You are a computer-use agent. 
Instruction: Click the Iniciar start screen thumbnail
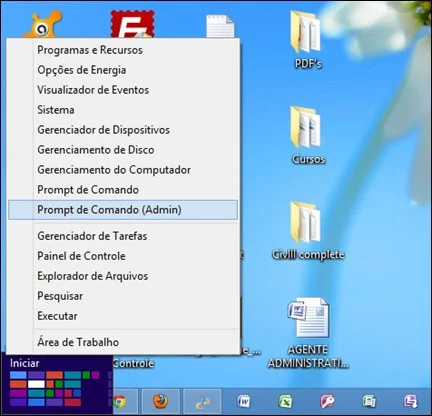(57, 385)
